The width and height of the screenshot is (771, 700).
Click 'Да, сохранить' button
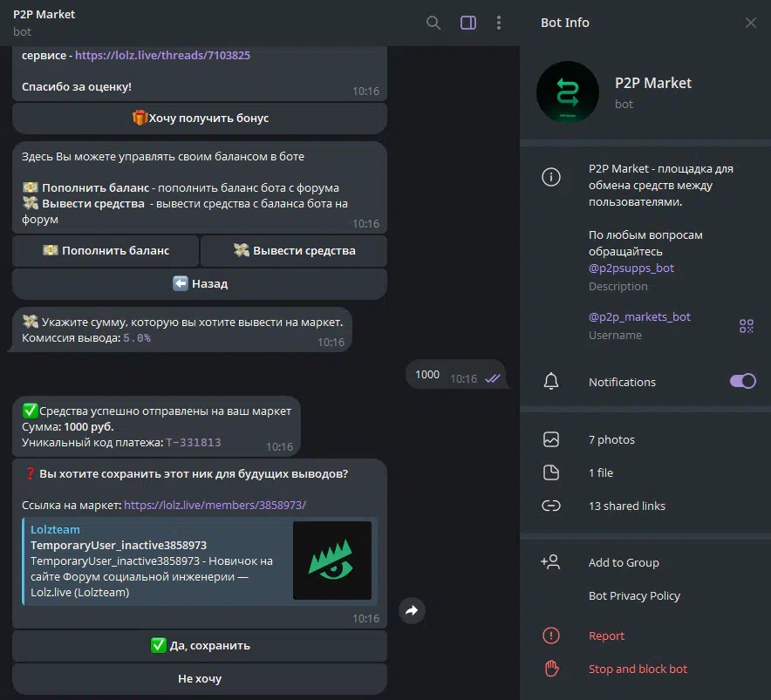(x=200, y=645)
